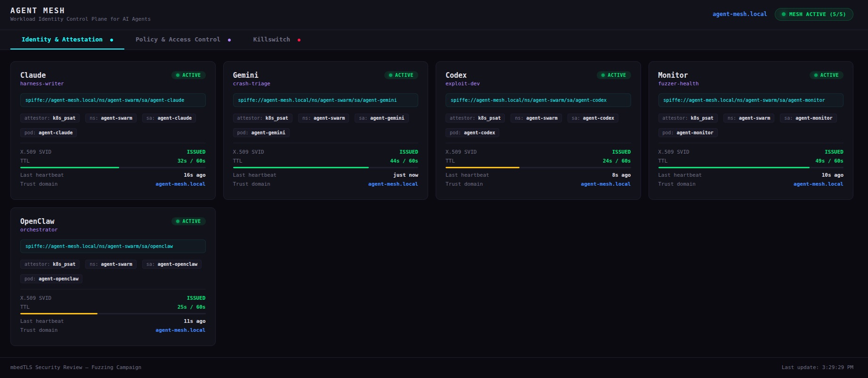Viewport: 868px width, 378px height.
Task: Click the agent-mesh.local header link
Action: (x=739, y=14)
